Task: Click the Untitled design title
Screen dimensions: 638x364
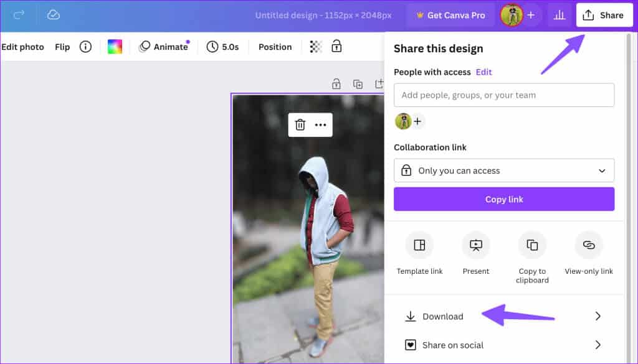Action: 323,16
